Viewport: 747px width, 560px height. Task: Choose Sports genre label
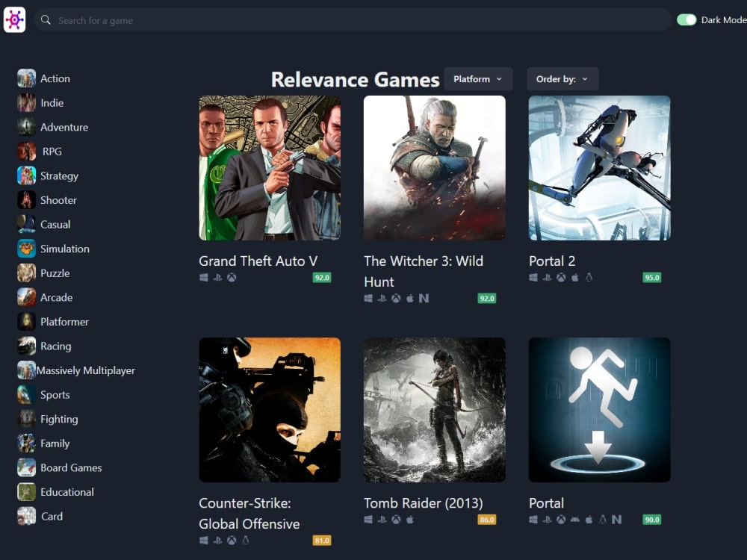click(x=55, y=395)
